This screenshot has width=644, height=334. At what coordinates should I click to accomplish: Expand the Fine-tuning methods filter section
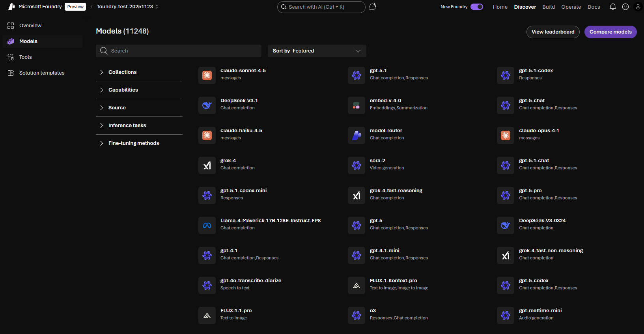coord(139,143)
